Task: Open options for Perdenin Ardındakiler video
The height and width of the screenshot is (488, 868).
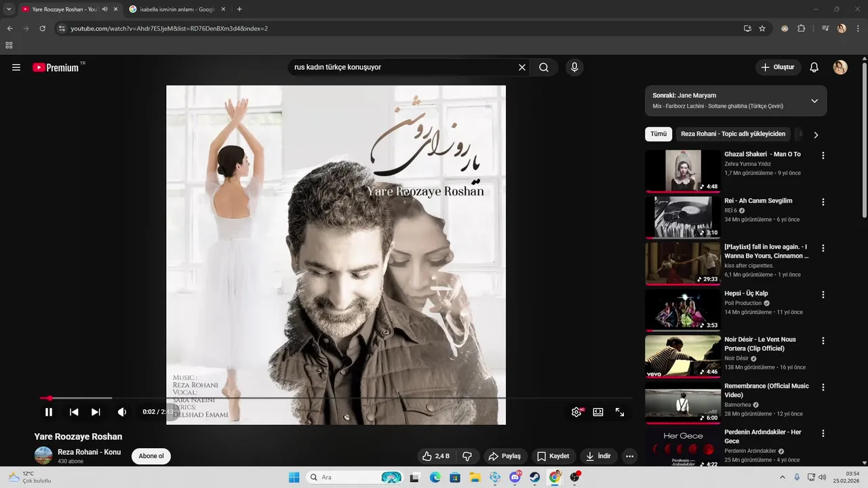Action: 823,433
